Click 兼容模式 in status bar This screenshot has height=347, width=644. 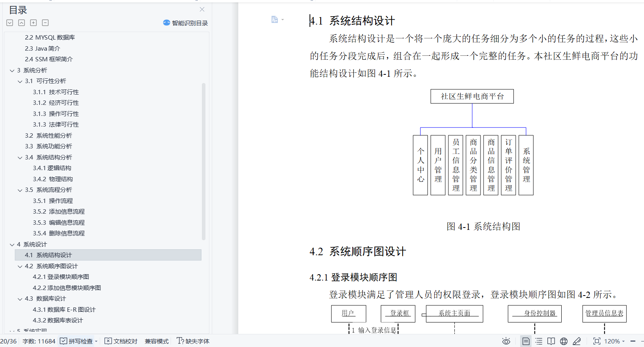pos(157,341)
